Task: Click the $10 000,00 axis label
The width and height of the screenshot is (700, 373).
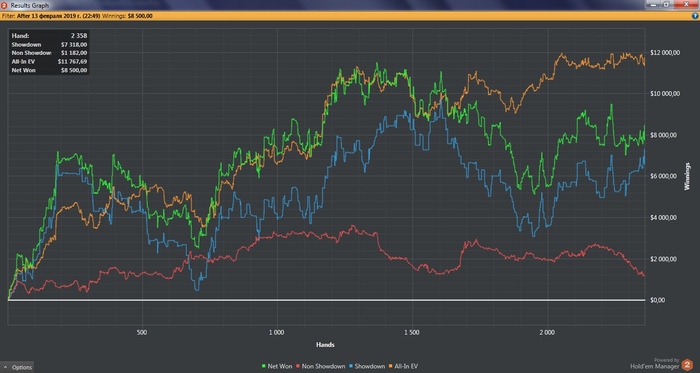Action: point(665,94)
